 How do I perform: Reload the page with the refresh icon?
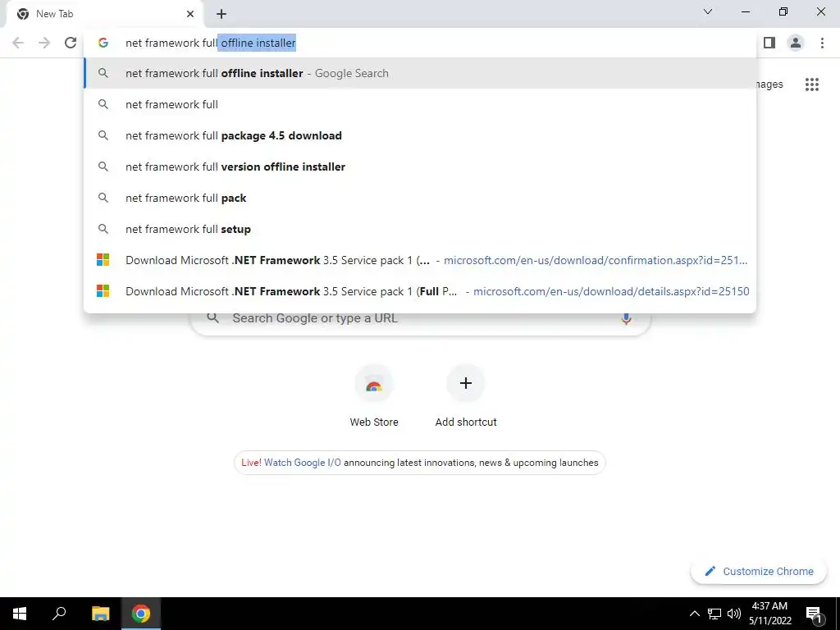coord(71,43)
